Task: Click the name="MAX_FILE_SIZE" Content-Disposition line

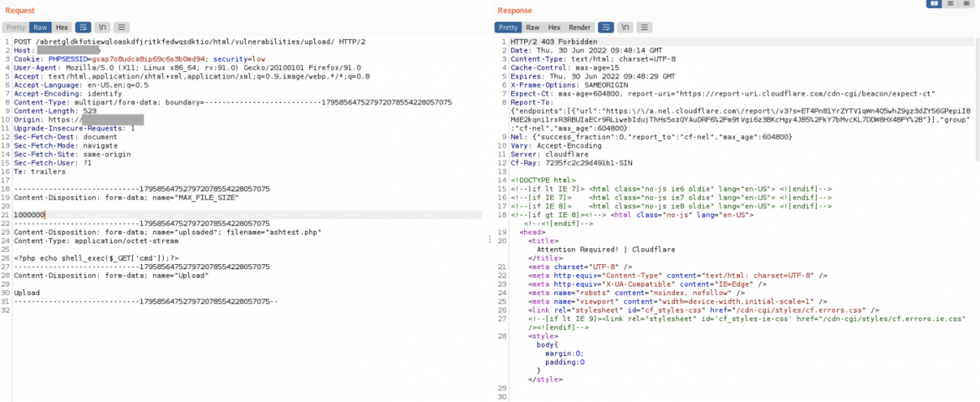Action: (127, 197)
